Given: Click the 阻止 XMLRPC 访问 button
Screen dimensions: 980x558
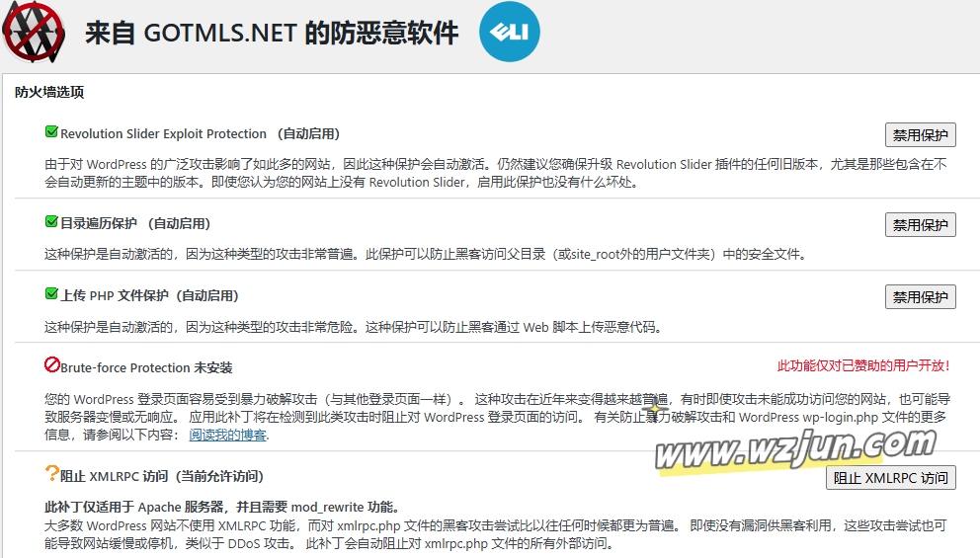Looking at the screenshot, I should [x=891, y=478].
